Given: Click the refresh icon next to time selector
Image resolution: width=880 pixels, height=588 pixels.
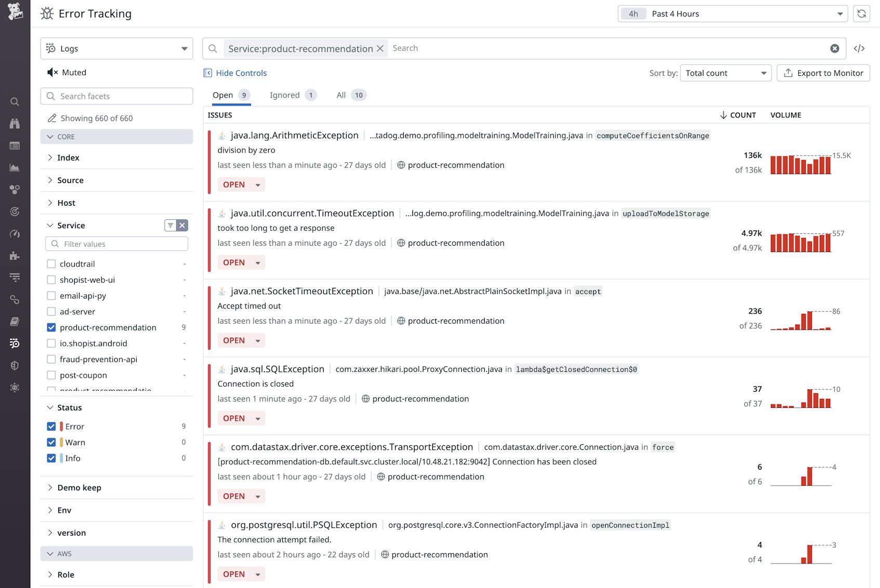Looking at the screenshot, I should [x=861, y=14].
